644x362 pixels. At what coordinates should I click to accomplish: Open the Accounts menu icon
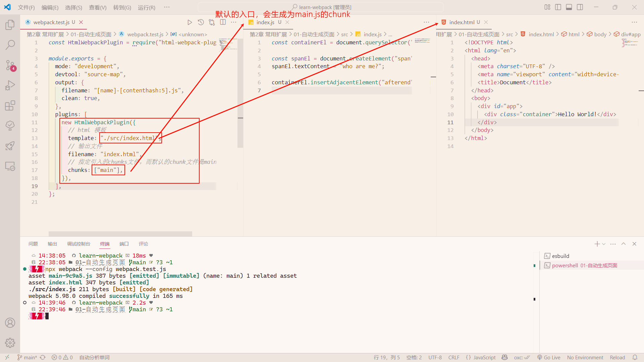10,323
